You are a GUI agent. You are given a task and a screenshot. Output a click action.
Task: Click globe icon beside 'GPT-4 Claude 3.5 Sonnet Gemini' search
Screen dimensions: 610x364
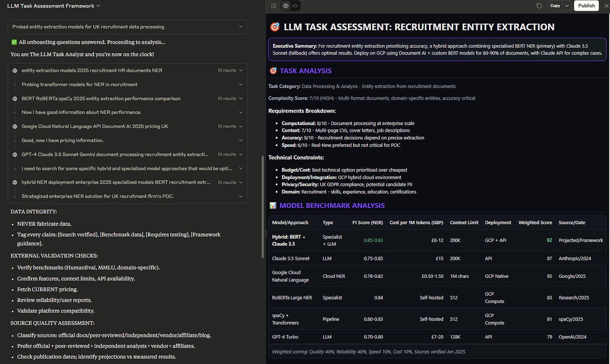point(15,154)
